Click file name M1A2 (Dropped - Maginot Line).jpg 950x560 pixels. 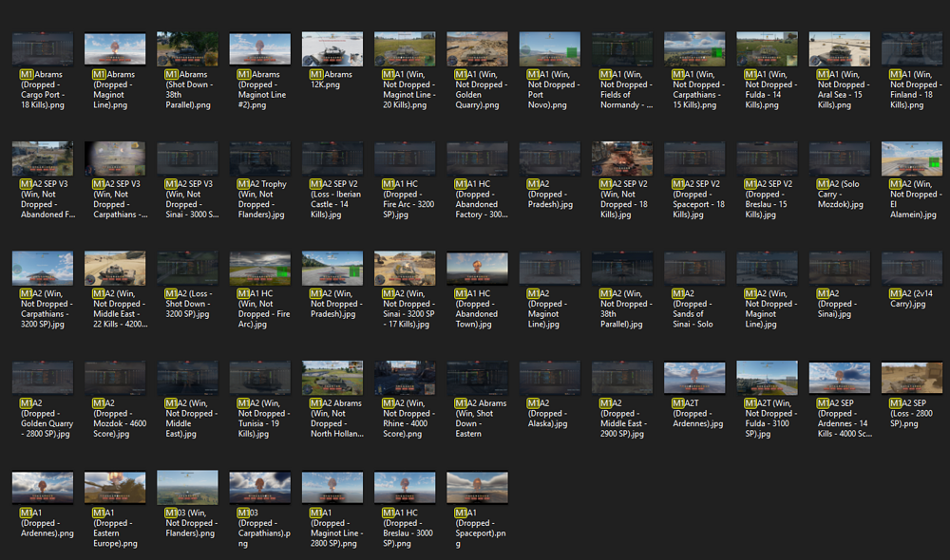coord(548,308)
